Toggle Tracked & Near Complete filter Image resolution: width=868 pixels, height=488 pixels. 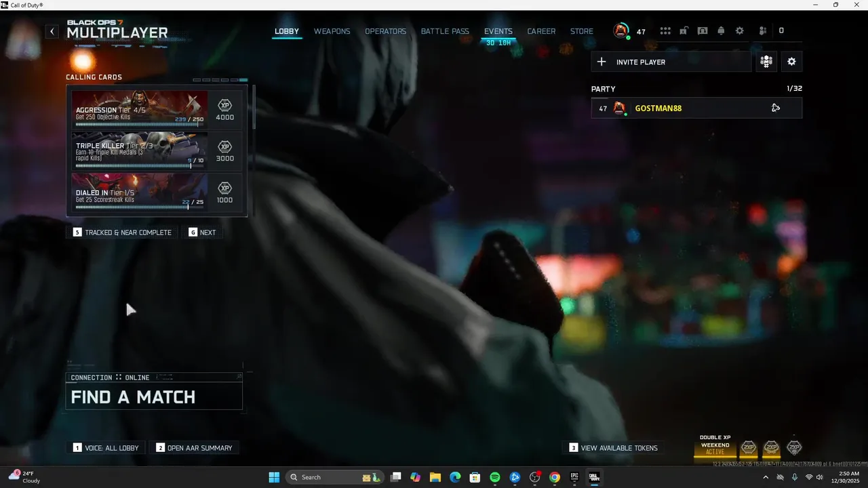[x=123, y=232]
